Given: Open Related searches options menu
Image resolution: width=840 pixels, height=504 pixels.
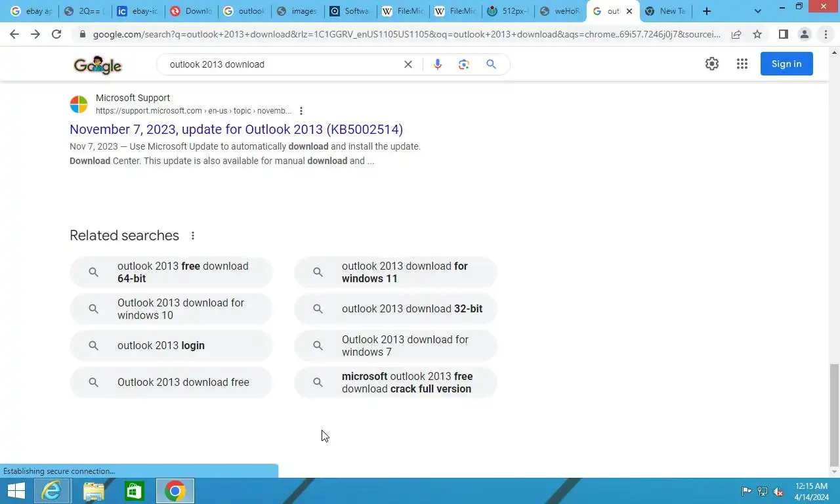Looking at the screenshot, I should pos(193,236).
